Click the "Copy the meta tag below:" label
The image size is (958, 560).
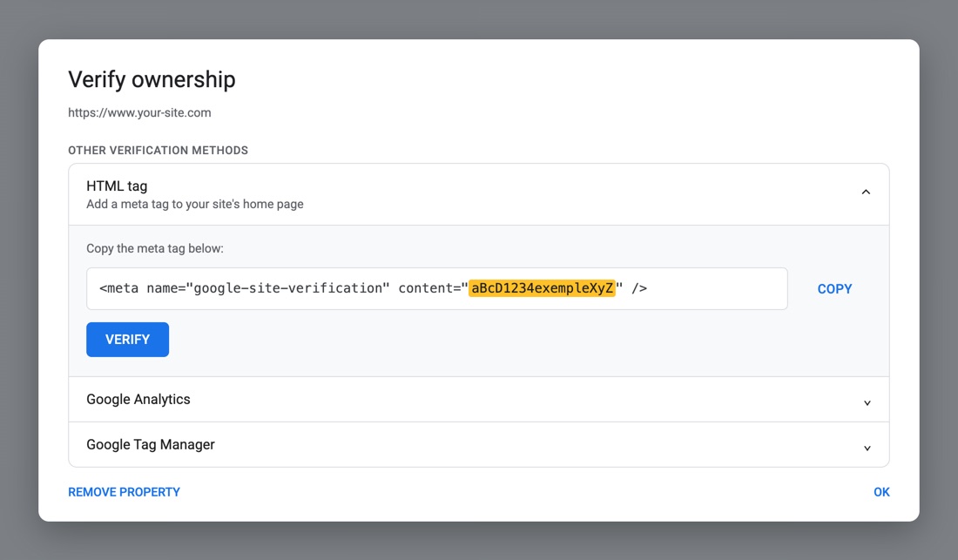[x=154, y=248]
